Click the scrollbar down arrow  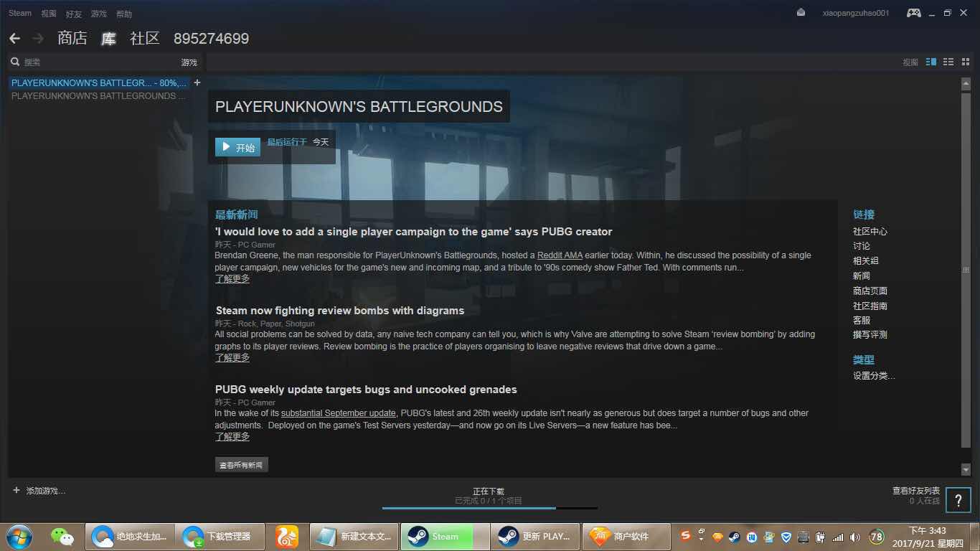966,470
